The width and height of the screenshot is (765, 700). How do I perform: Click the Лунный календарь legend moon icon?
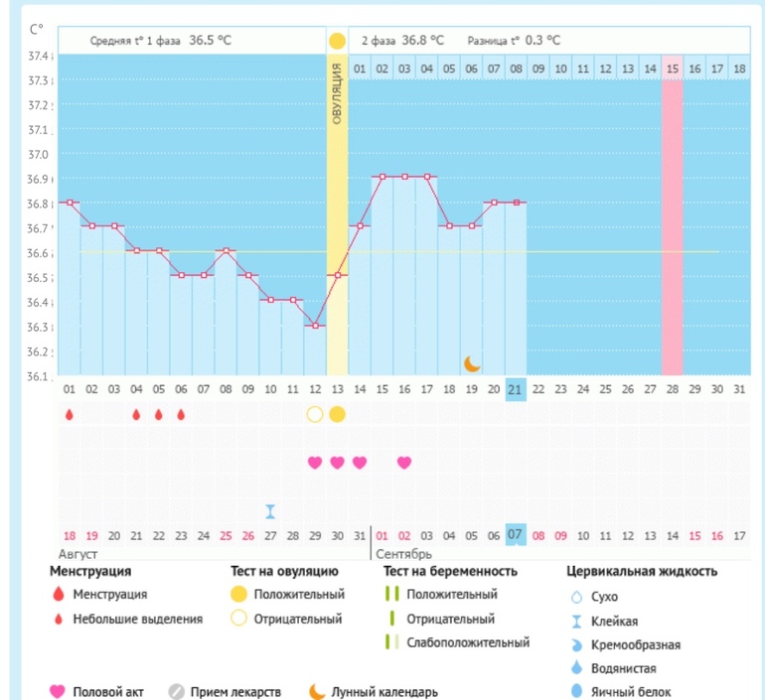[317, 692]
